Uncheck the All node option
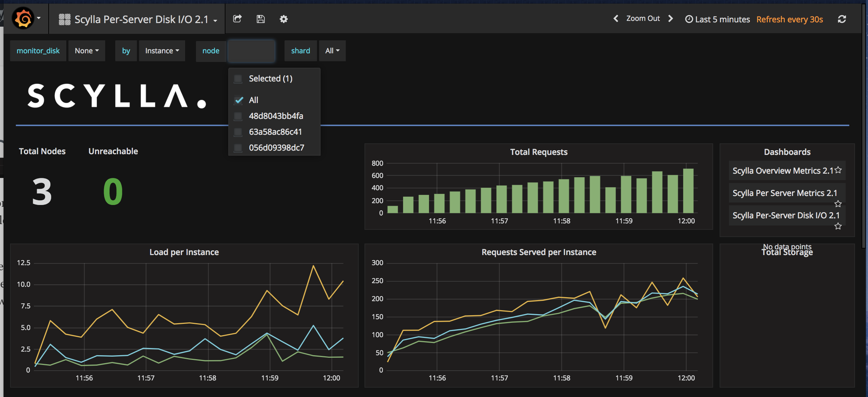 [x=238, y=100]
